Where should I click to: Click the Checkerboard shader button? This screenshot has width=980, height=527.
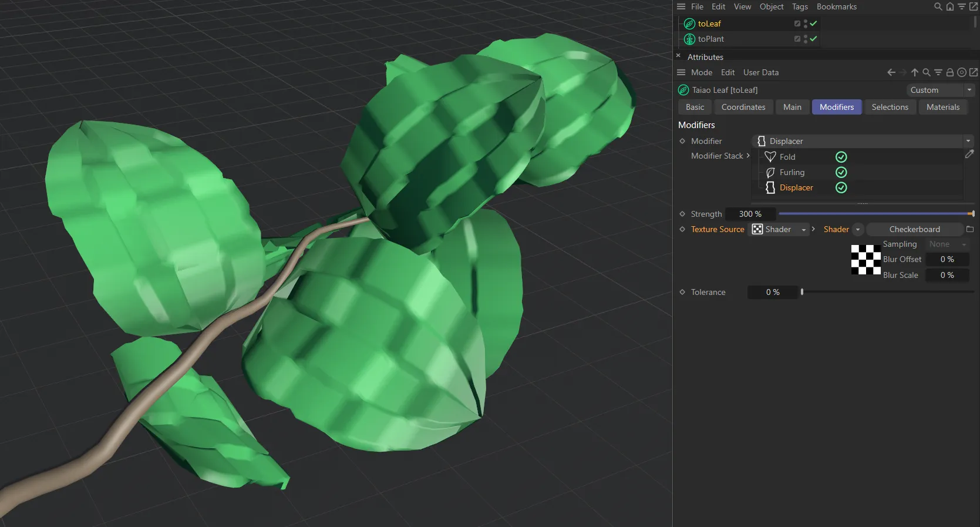914,229
